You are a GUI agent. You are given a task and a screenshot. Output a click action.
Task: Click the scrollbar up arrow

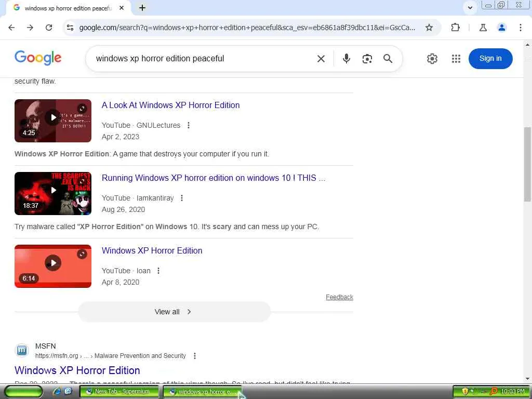[x=528, y=45]
